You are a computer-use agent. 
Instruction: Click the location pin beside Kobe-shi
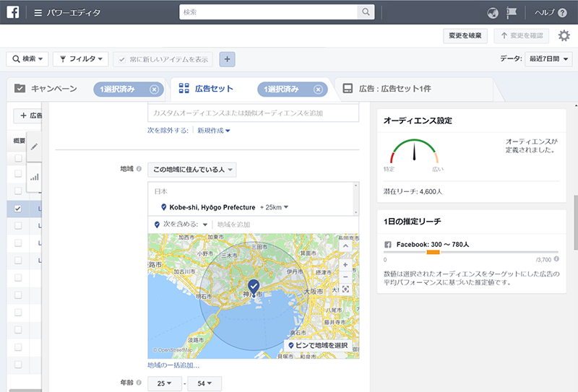tap(164, 207)
